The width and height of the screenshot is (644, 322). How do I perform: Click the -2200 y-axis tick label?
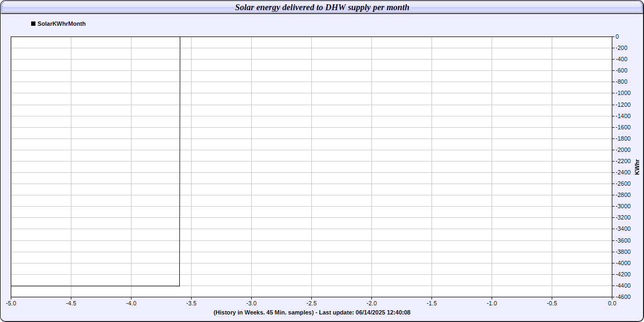click(x=623, y=161)
